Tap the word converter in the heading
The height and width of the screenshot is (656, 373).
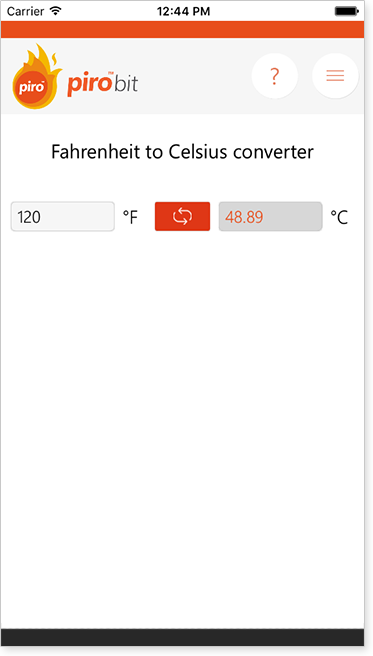pyautogui.click(x=273, y=152)
